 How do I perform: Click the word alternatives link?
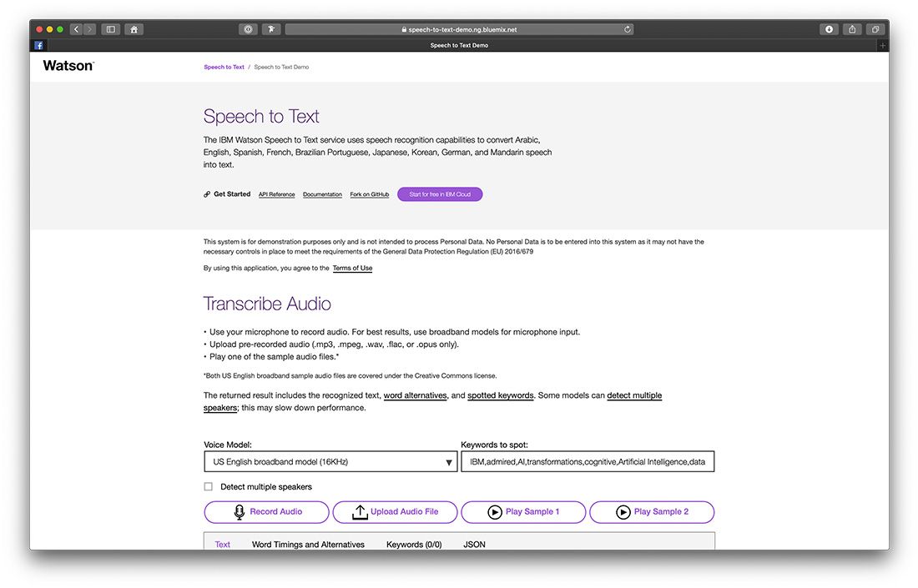click(415, 395)
